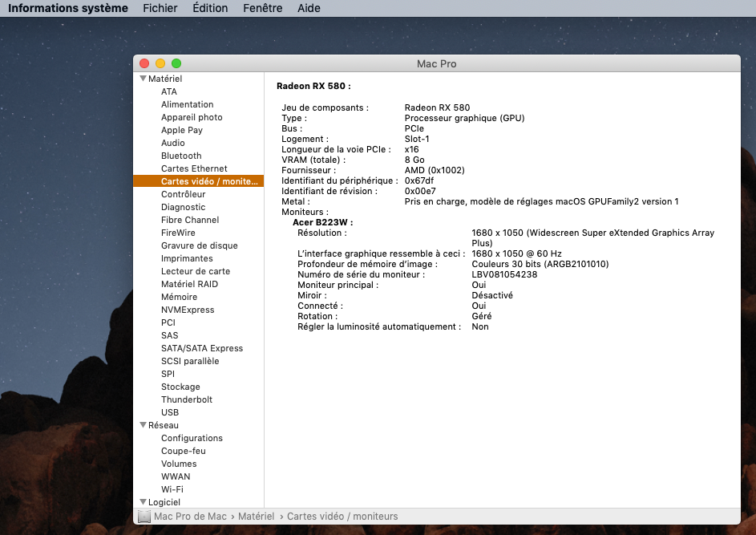
Task: Click the Mac Pro window title
Action: 436,63
